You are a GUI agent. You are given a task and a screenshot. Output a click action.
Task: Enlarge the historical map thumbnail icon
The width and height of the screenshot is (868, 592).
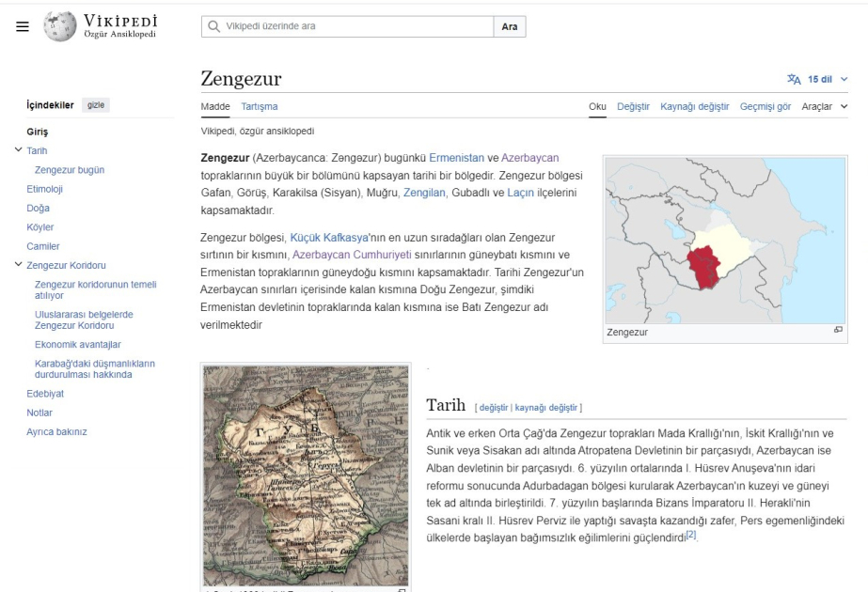[x=402, y=590]
